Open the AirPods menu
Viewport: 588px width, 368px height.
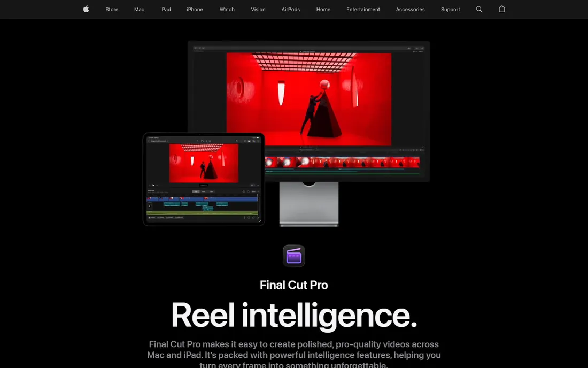point(291,10)
